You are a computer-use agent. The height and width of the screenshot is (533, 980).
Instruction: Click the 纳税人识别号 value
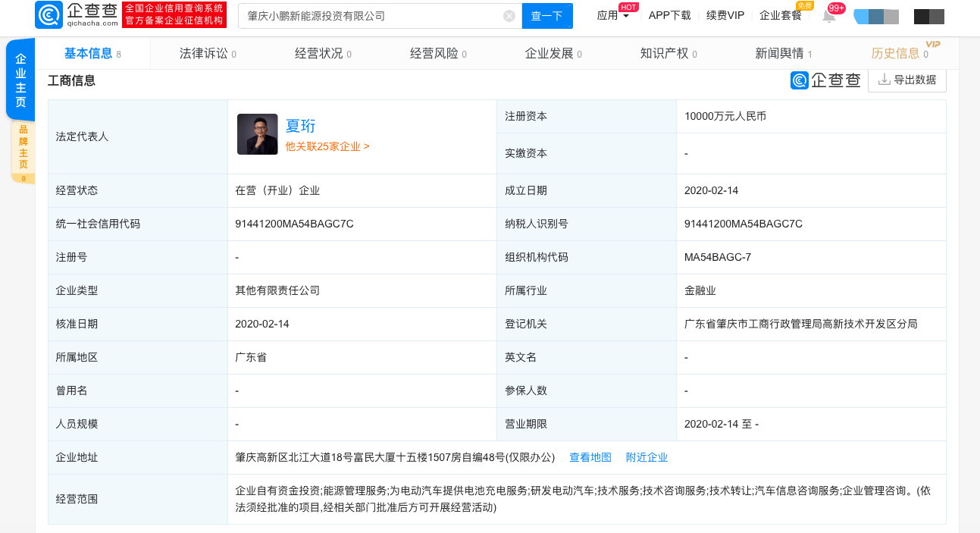(743, 224)
